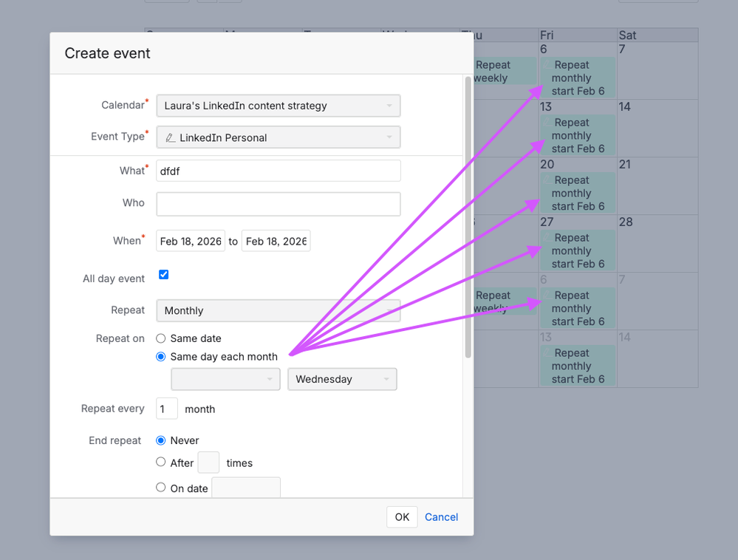Screen dimensions: 738x560
Task: Toggle the All day event checkbox
Action: tap(163, 274)
